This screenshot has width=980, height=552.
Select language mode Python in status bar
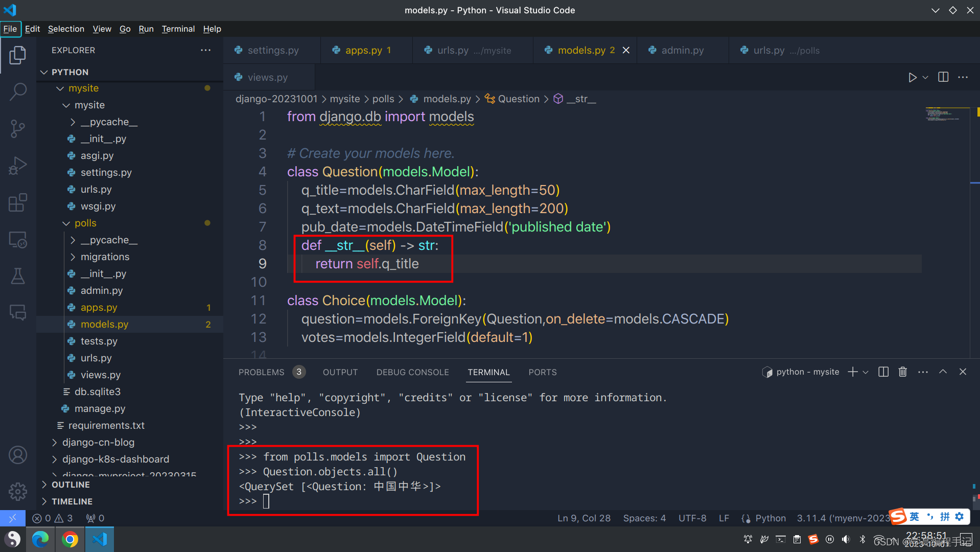771,518
